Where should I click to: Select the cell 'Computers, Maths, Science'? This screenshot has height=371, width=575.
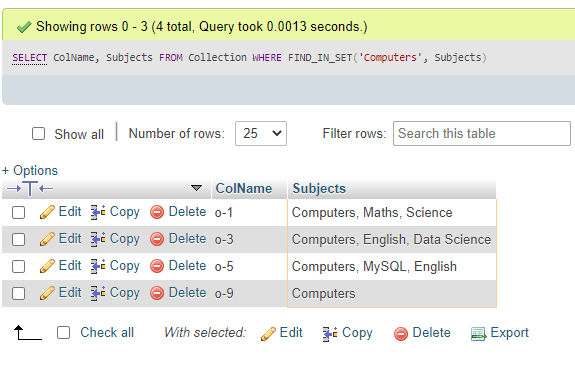point(392,213)
